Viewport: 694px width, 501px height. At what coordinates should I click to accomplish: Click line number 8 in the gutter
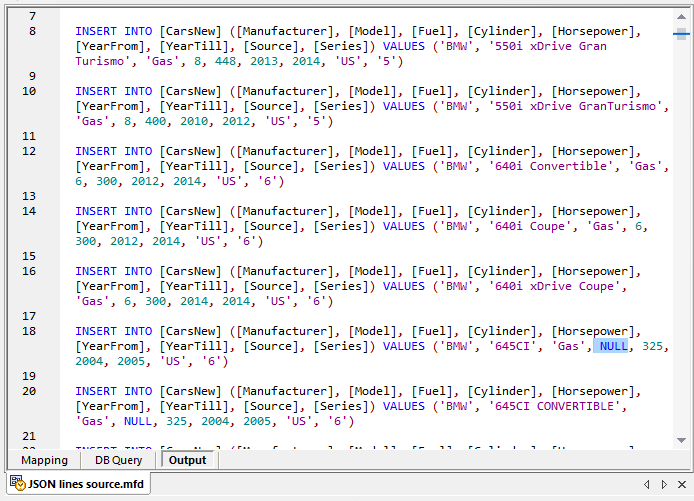(32, 31)
